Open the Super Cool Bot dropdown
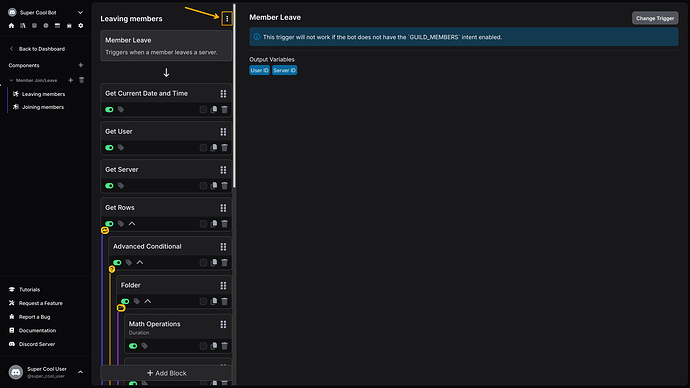 point(80,13)
